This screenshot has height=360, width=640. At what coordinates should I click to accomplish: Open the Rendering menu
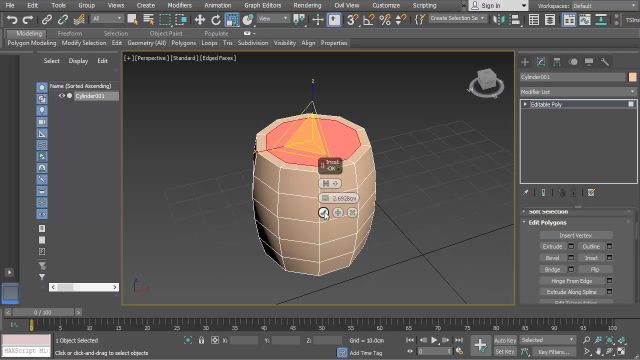(x=307, y=5)
